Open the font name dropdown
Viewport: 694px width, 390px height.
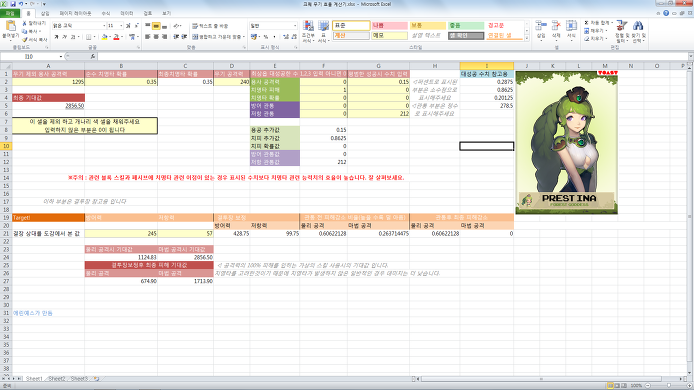coord(104,26)
